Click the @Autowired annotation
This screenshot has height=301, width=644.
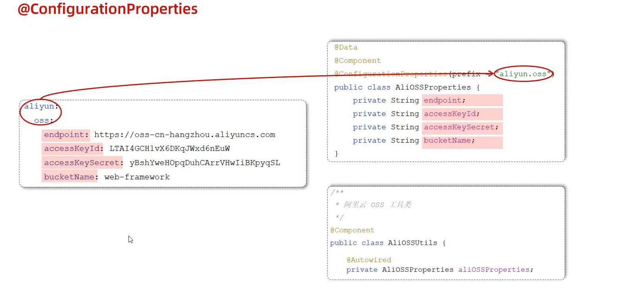(369, 260)
